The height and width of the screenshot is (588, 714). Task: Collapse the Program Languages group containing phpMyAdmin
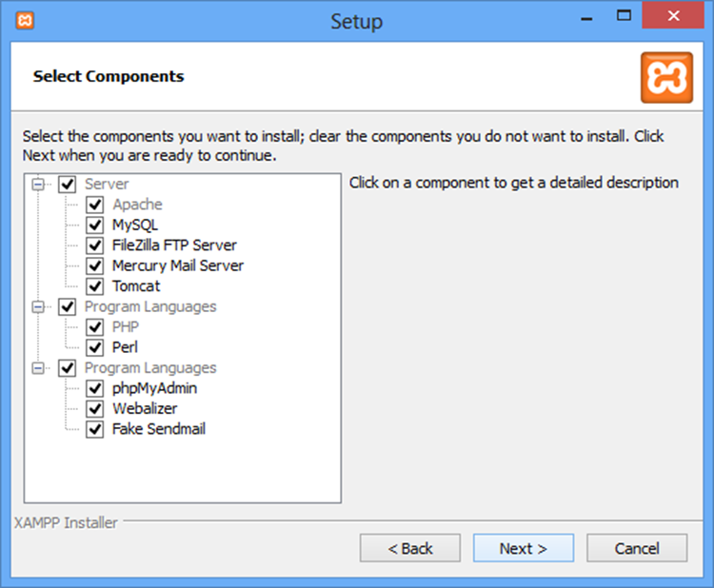point(39,367)
